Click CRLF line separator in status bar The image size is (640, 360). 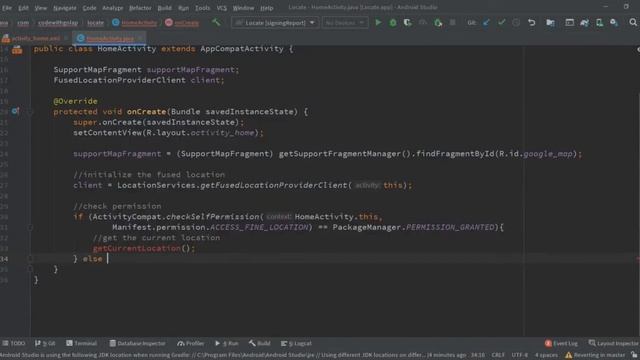498,355
